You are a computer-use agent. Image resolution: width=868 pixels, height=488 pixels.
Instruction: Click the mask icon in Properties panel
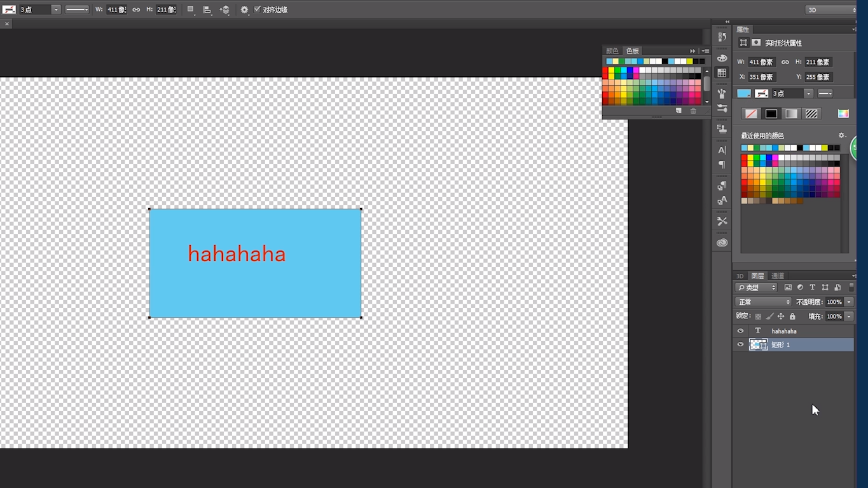[756, 43]
